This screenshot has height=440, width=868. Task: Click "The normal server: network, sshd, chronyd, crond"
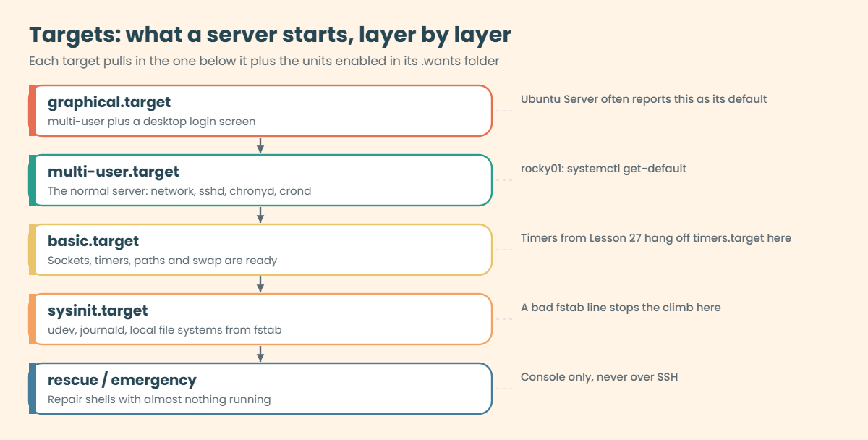click(179, 191)
